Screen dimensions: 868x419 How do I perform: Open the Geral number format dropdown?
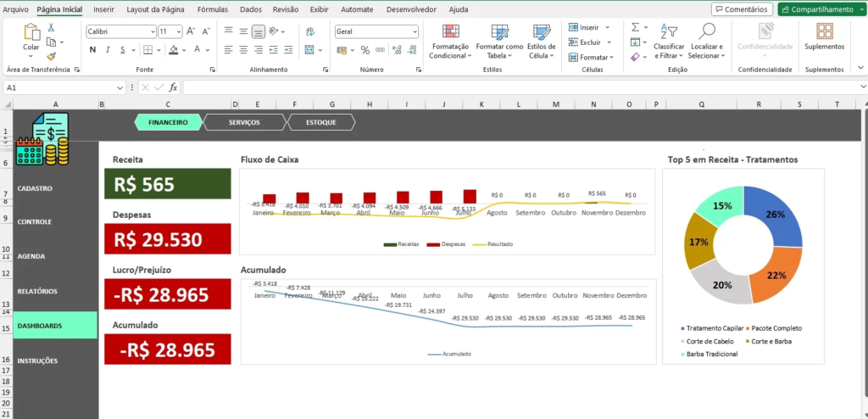pos(415,31)
